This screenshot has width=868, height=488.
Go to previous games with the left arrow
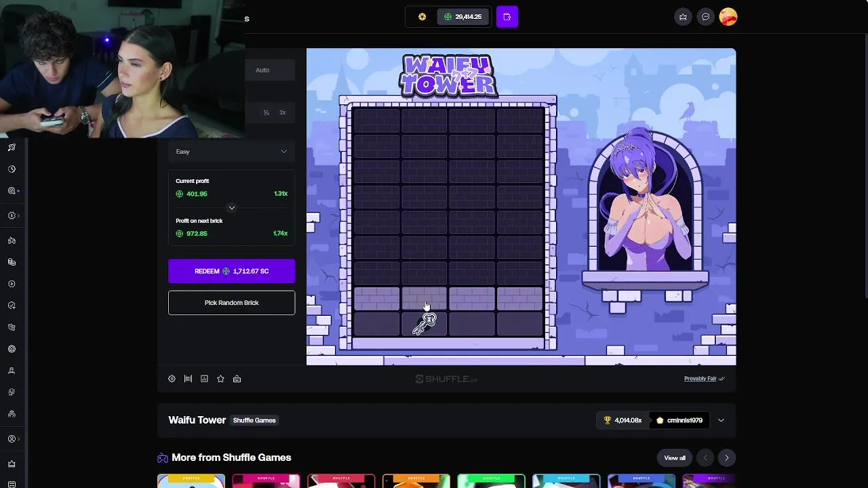pyautogui.click(x=705, y=458)
